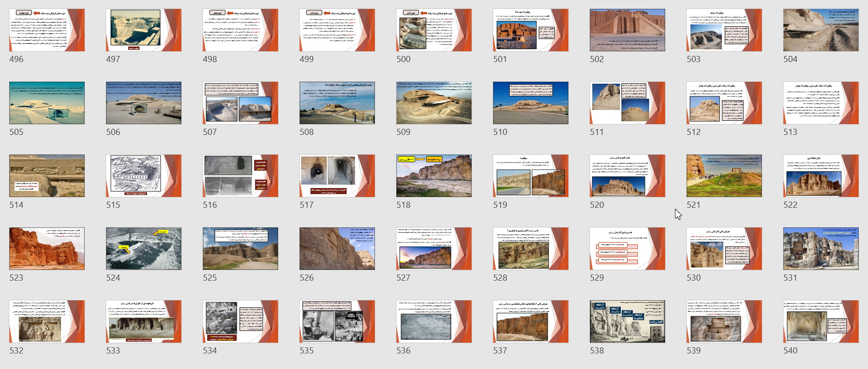868x369 pixels.
Task: Select slide 496 thumbnail
Action: [x=47, y=30]
